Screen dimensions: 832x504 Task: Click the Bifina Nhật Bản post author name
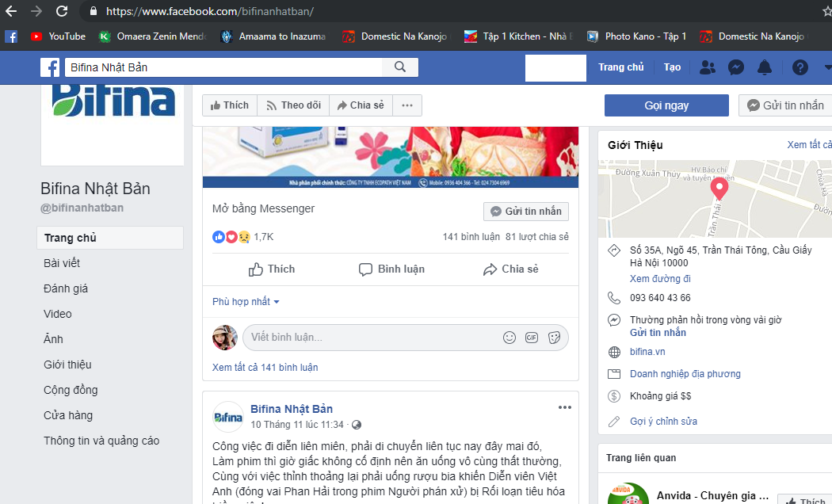pos(292,409)
